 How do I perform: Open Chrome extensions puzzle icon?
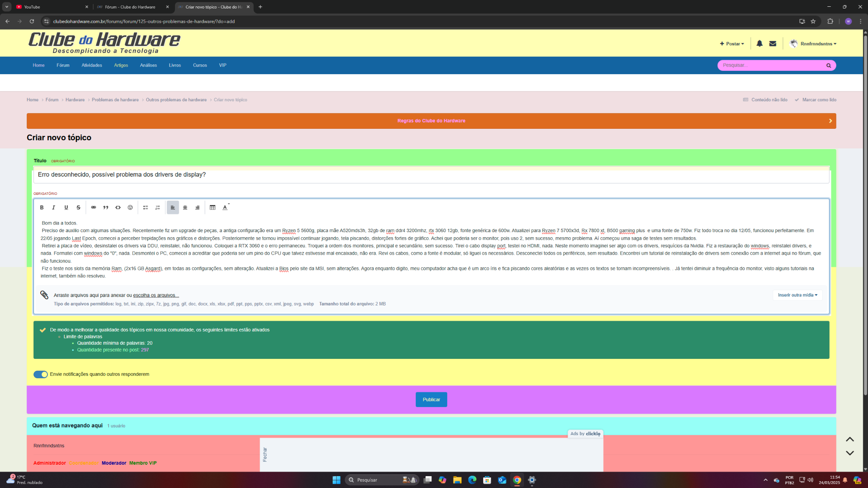pos(830,21)
